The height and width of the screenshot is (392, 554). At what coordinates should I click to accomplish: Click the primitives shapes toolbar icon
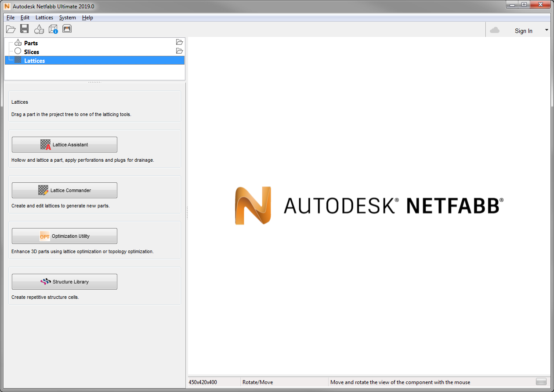(39, 29)
